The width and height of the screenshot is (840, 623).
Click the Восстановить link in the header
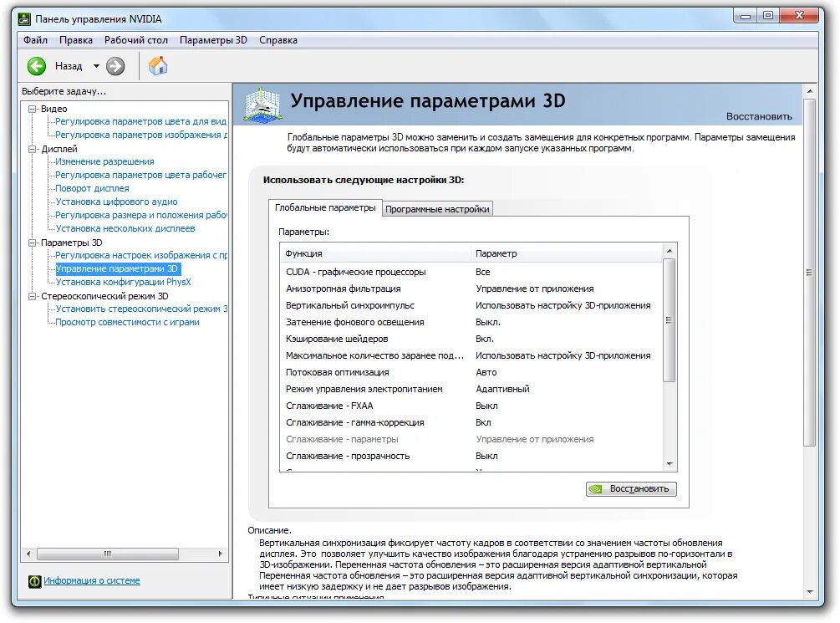click(759, 116)
